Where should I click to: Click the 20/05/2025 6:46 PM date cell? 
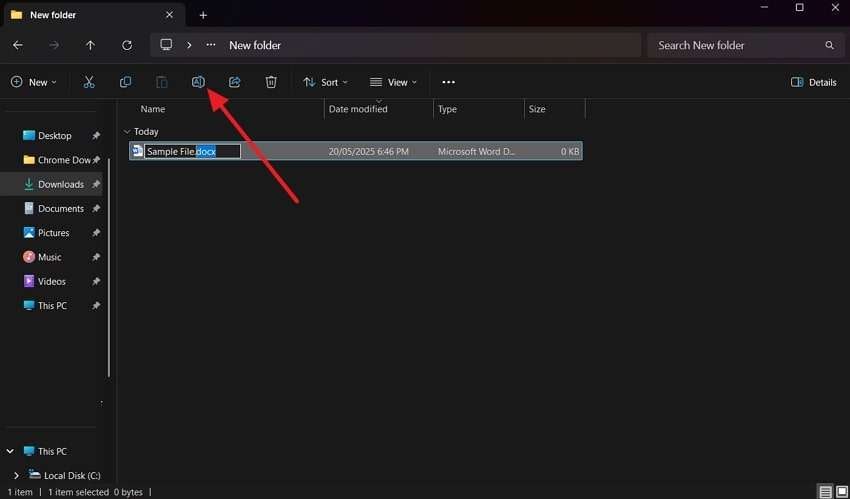(x=369, y=152)
